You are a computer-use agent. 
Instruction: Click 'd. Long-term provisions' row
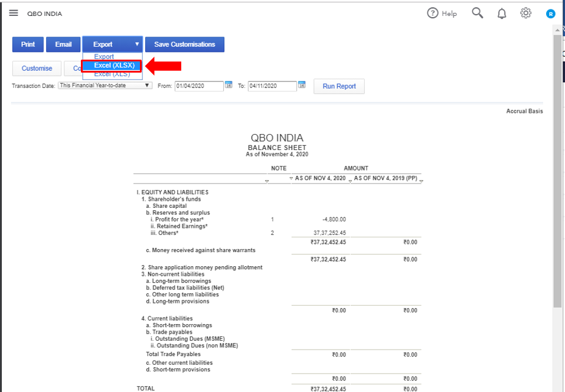pos(177,302)
